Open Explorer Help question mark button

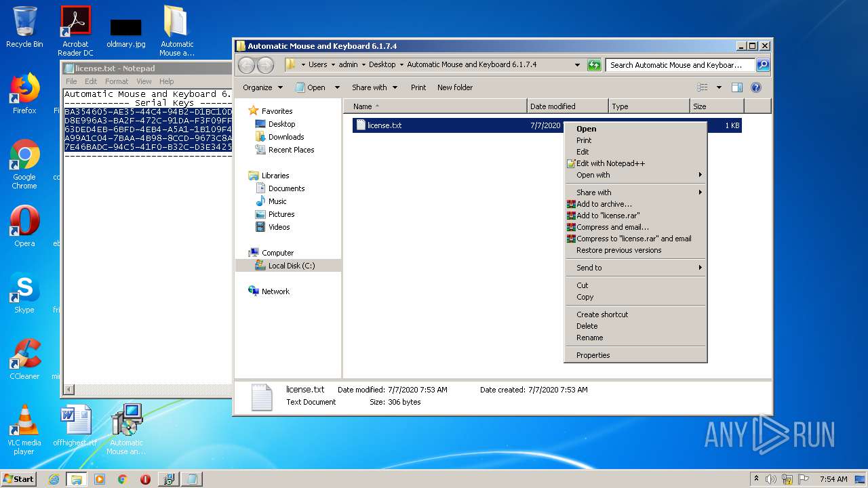point(756,87)
